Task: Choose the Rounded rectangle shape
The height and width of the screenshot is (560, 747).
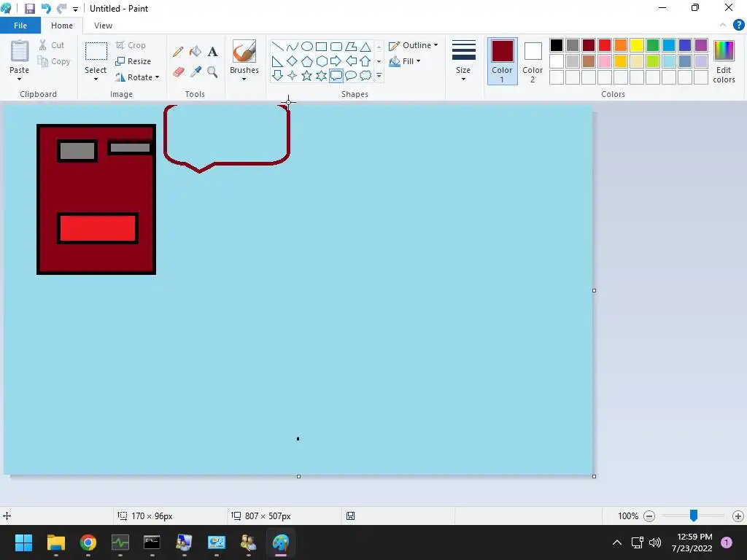Action: click(x=336, y=46)
